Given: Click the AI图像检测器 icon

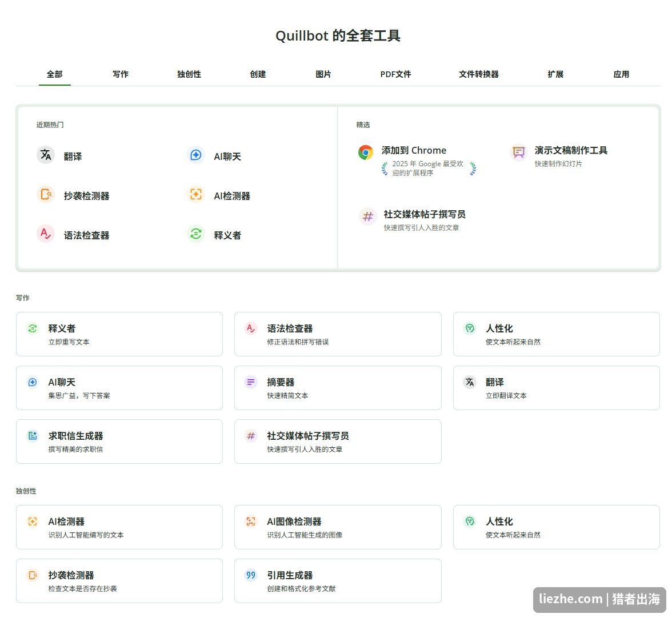Looking at the screenshot, I should point(251,521).
